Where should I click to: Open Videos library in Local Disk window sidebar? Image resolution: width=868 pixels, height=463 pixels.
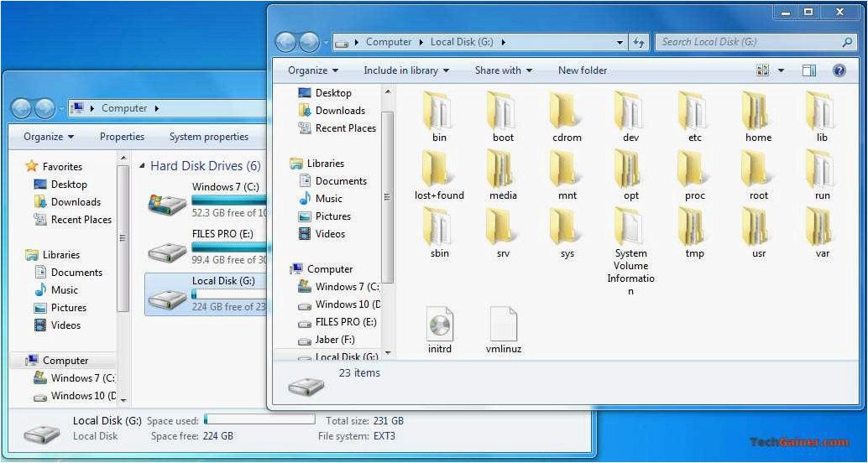(322, 234)
